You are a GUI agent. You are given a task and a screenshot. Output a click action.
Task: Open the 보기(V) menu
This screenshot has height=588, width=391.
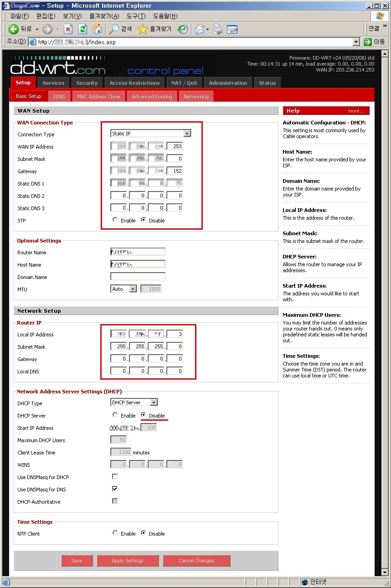[x=72, y=16]
